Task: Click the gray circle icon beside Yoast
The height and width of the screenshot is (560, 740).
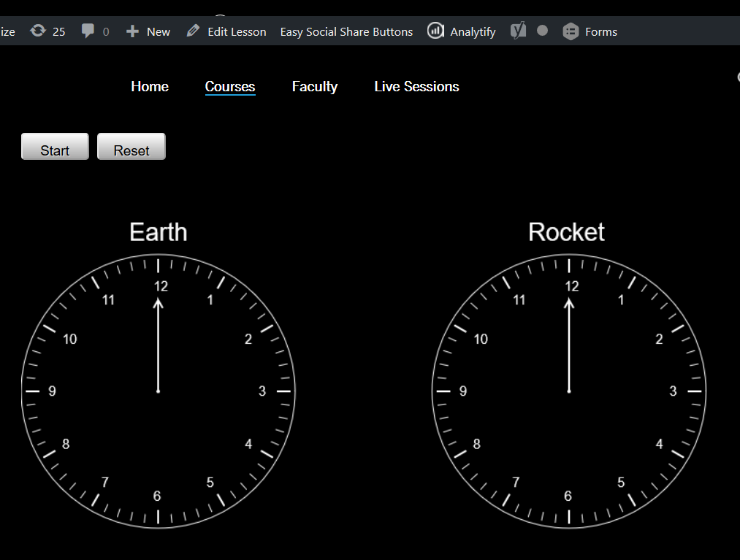Action: coord(542,31)
